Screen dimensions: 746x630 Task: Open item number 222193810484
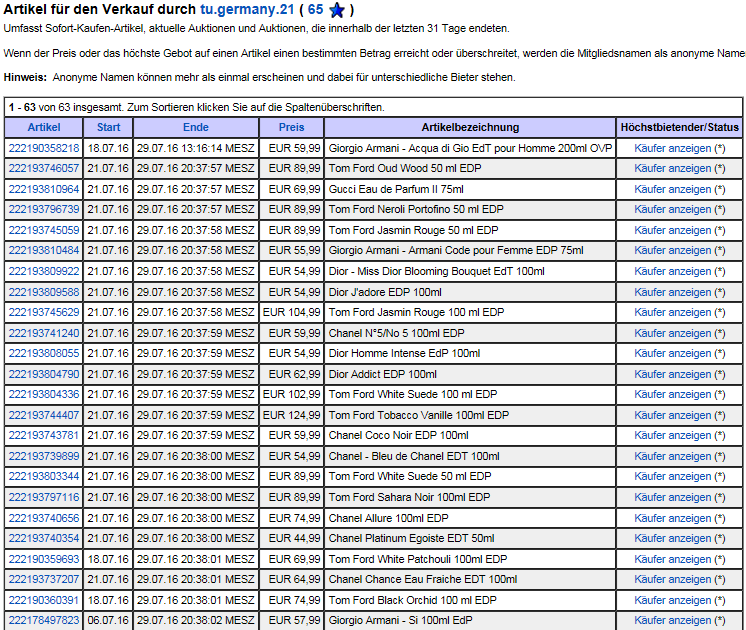pyautogui.click(x=44, y=250)
